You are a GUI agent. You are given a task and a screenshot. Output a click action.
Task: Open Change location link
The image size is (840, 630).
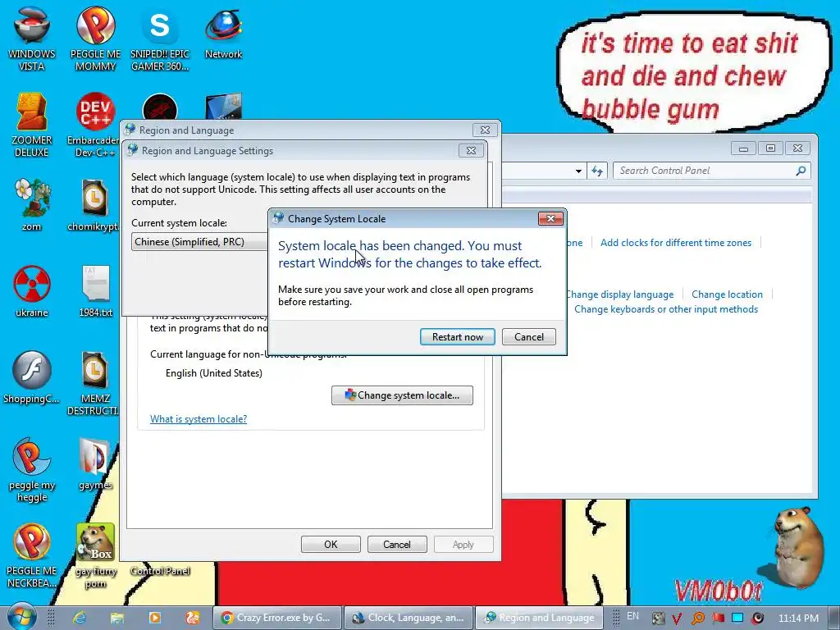[x=727, y=294]
